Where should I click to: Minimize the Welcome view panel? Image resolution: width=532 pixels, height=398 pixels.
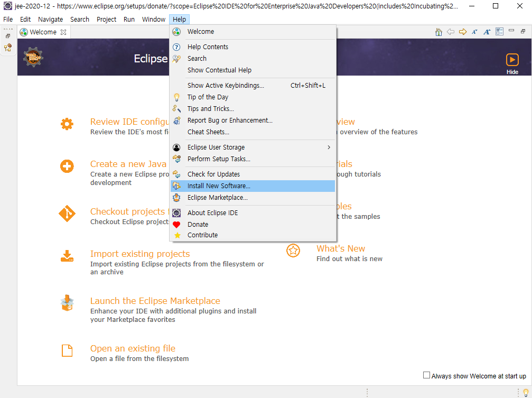coord(511,31)
